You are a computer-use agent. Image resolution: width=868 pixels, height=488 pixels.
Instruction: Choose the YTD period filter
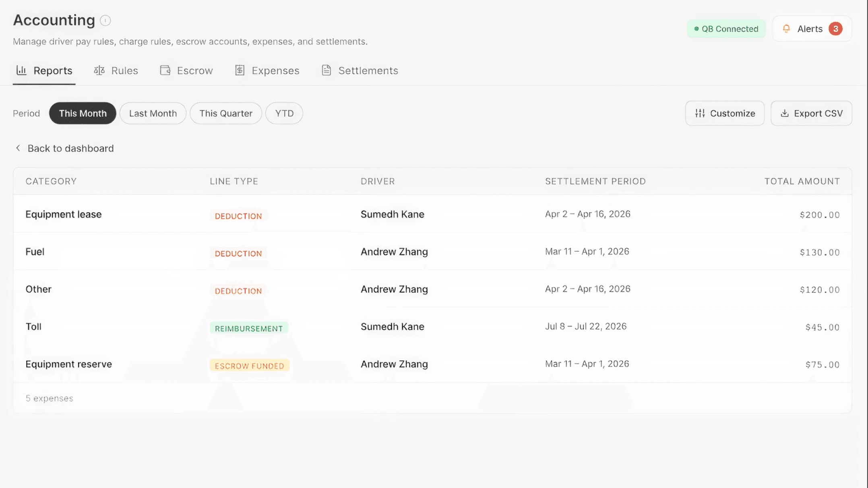(x=284, y=114)
